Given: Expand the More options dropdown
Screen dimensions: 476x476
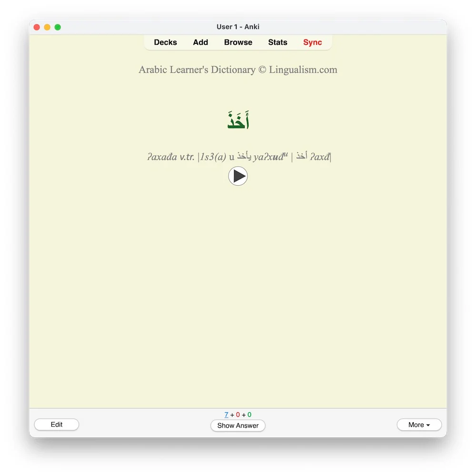Looking at the screenshot, I should coord(419,425).
